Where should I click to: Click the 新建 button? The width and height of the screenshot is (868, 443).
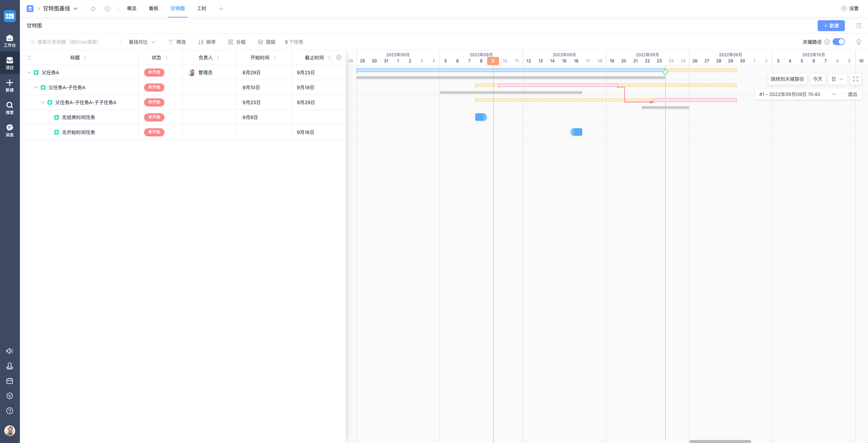coord(831,26)
